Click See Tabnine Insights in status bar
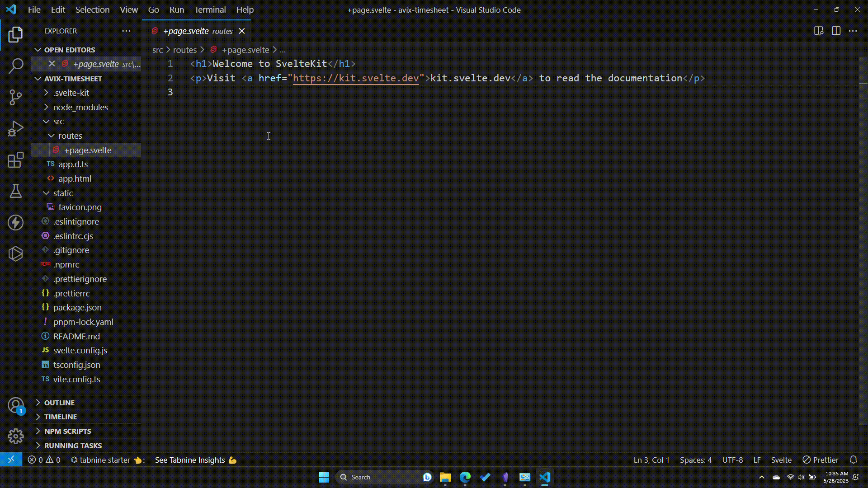The width and height of the screenshot is (868, 488). 190,460
